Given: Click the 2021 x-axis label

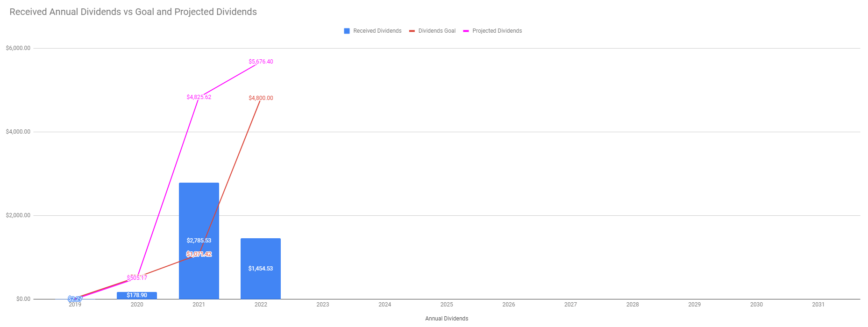Looking at the screenshot, I should click(x=199, y=305).
